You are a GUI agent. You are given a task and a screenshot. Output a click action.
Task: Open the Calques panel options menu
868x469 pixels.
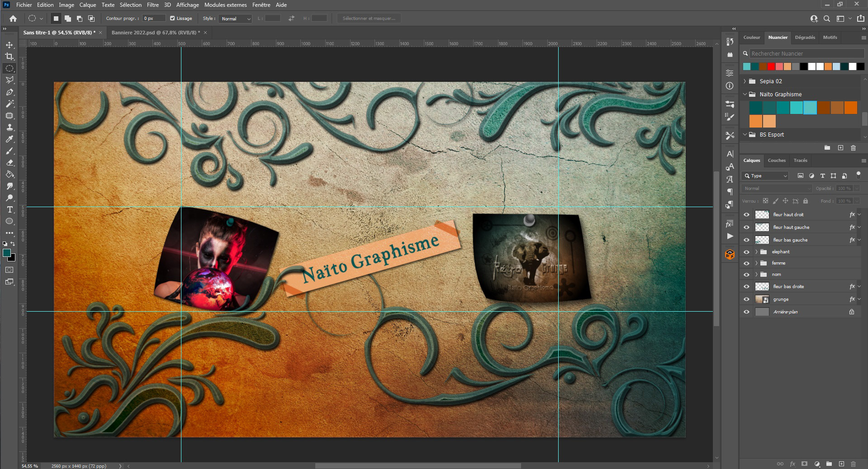(x=863, y=161)
